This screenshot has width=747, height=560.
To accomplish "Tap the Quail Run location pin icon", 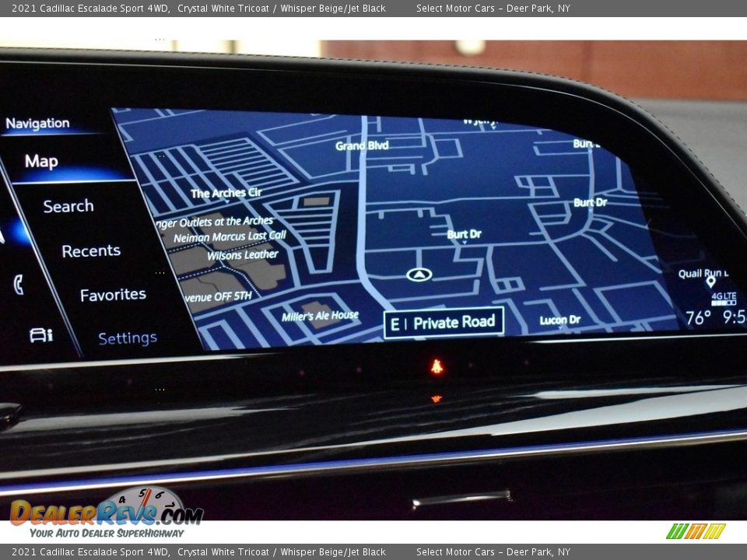I will [x=710, y=282].
